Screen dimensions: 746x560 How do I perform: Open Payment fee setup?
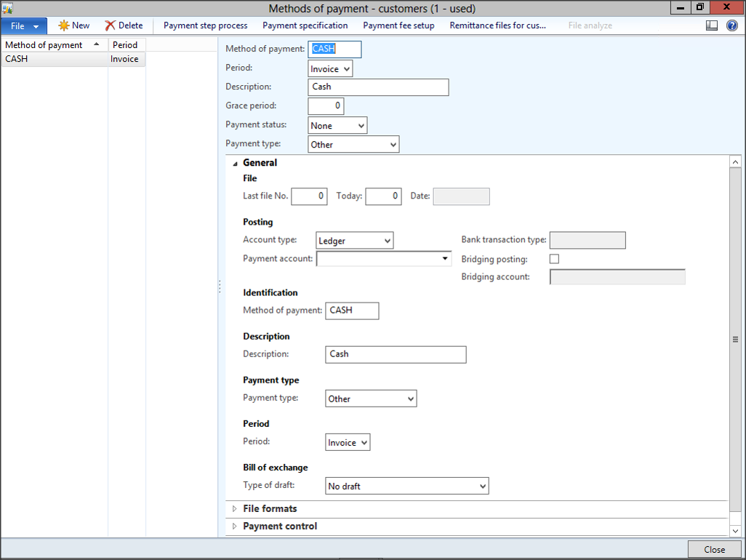click(398, 25)
